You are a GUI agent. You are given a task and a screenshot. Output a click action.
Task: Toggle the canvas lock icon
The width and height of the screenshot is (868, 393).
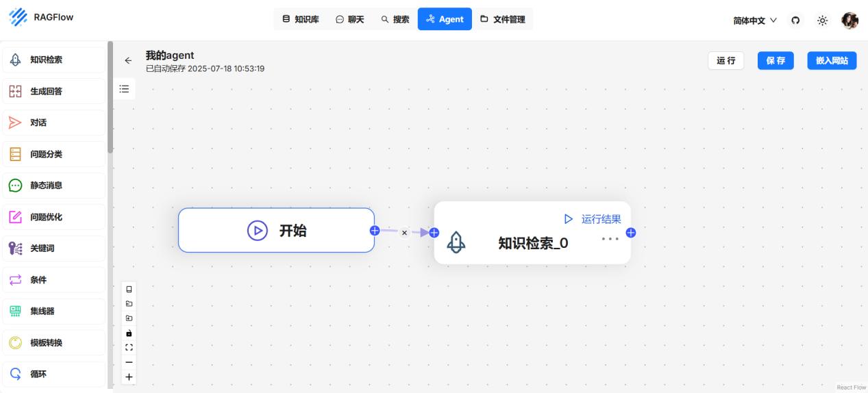click(128, 333)
